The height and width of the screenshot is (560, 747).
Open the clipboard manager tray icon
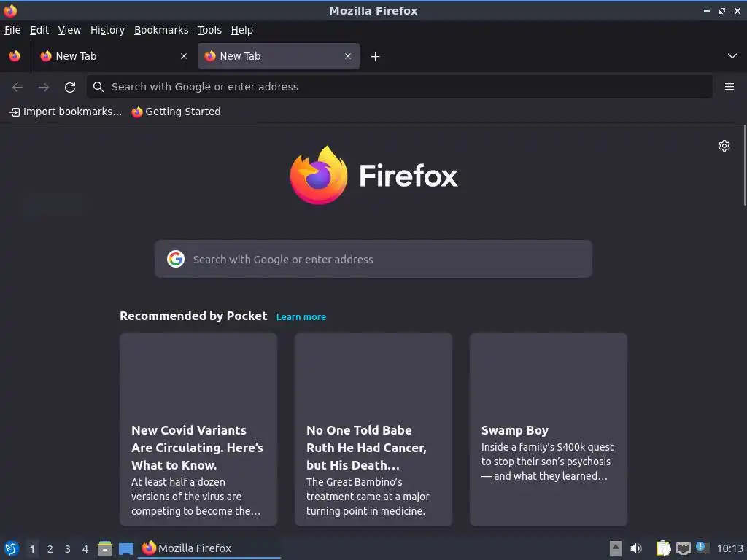tap(663, 548)
